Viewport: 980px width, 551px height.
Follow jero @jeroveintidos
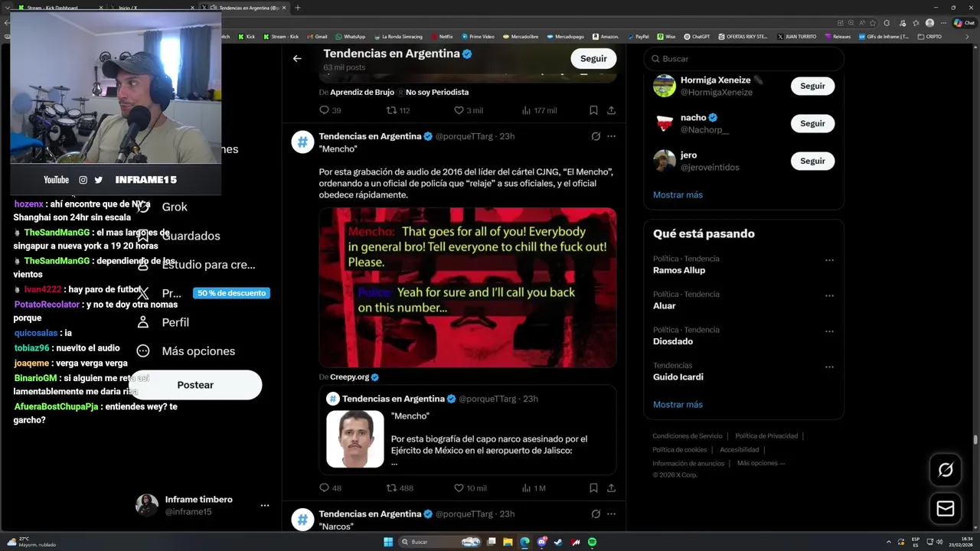[x=812, y=161]
